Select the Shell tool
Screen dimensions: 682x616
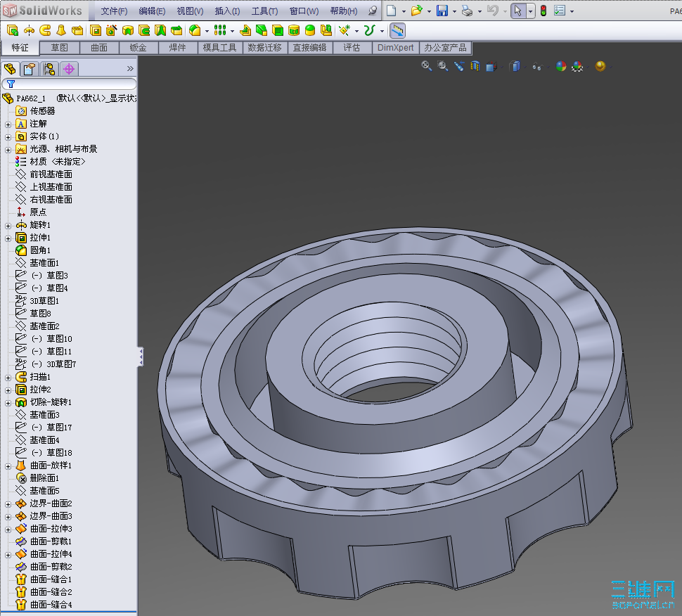[278, 30]
